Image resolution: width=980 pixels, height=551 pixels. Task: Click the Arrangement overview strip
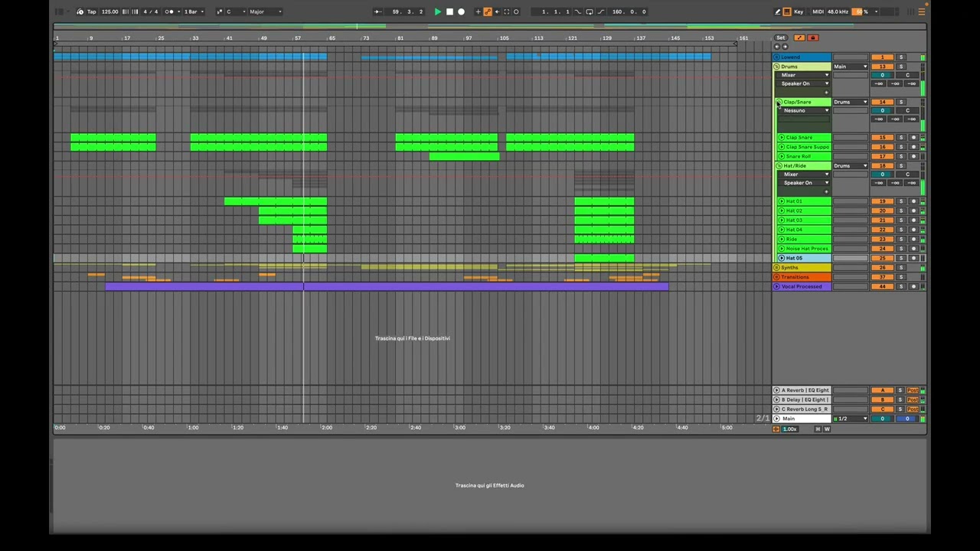pos(490,27)
